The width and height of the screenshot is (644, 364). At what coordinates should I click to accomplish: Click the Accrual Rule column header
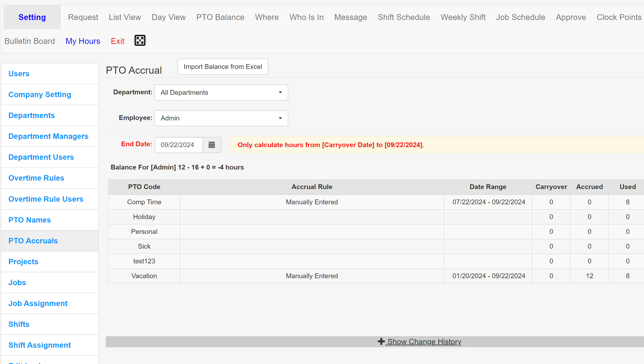click(x=312, y=187)
